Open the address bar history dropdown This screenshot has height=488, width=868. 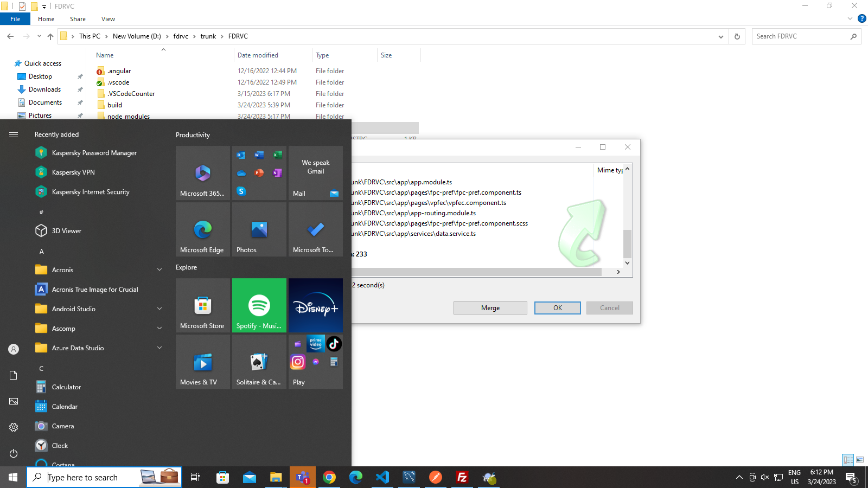(720, 37)
